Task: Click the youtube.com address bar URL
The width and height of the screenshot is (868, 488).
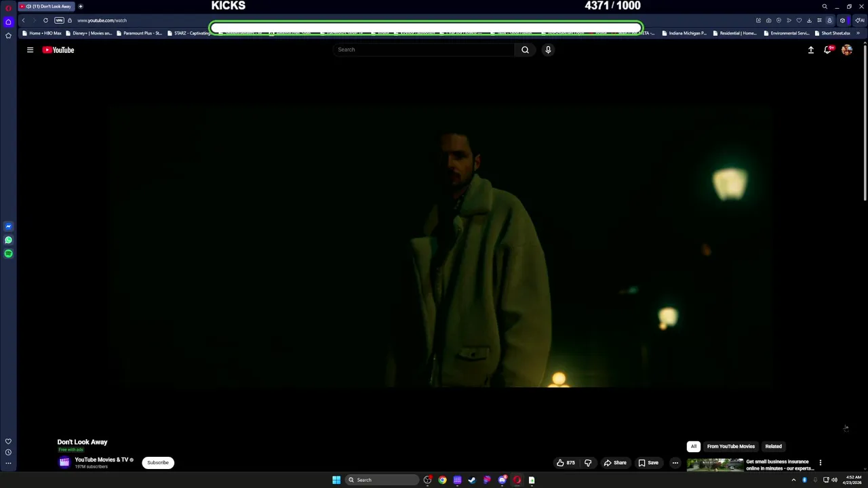Action: pos(102,20)
